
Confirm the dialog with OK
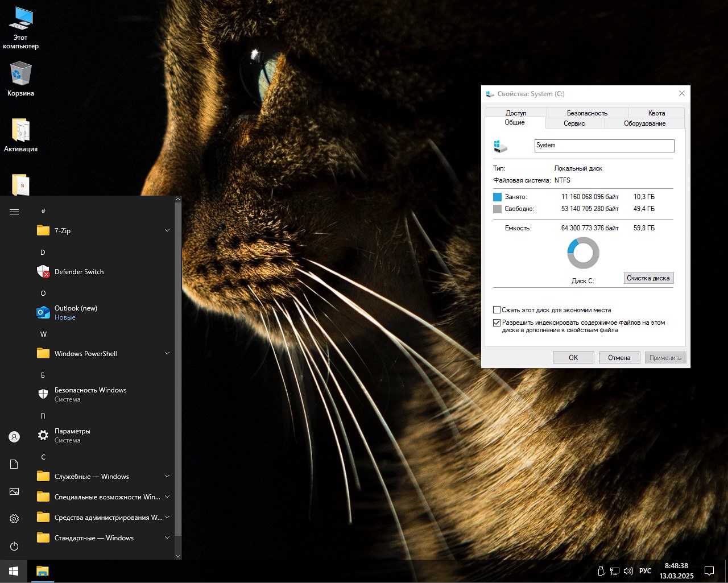click(x=573, y=358)
